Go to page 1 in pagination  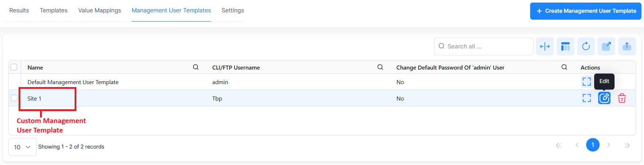point(593,145)
